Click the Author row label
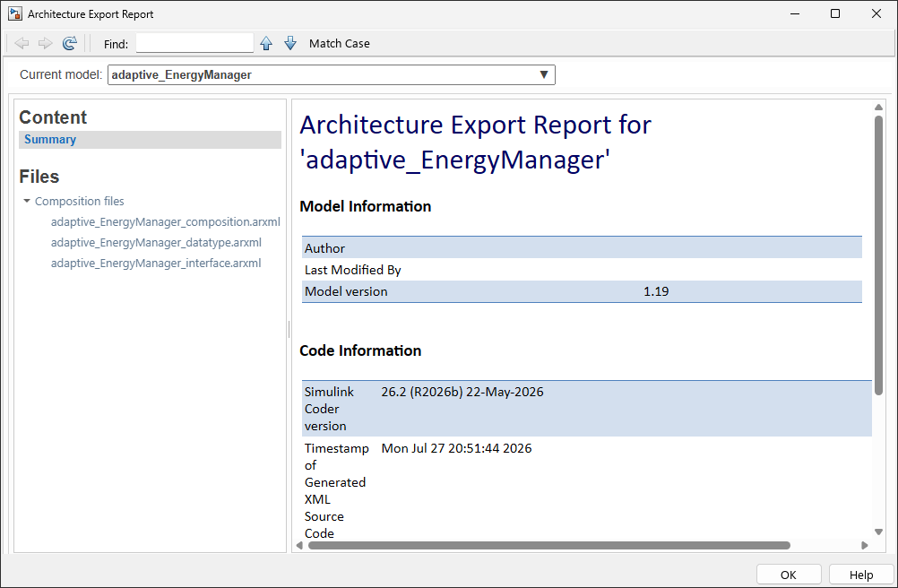 [x=324, y=248]
